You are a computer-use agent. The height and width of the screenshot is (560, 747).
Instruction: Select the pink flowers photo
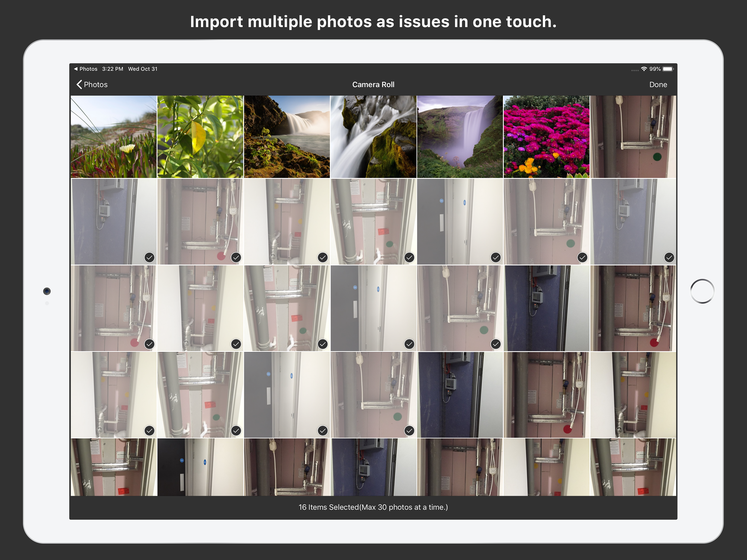click(x=546, y=136)
